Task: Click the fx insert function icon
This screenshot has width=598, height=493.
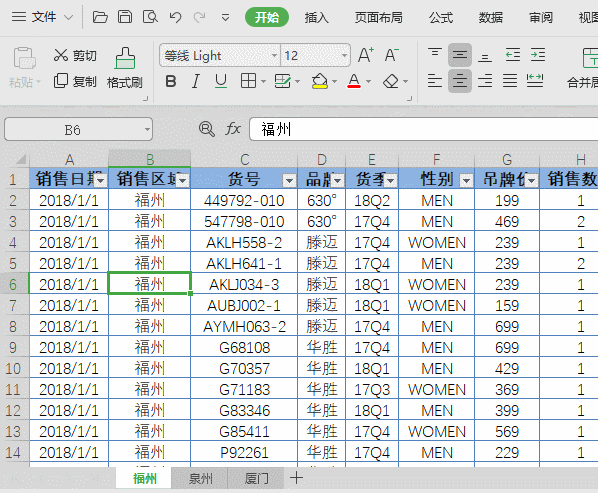Action: coord(233,129)
